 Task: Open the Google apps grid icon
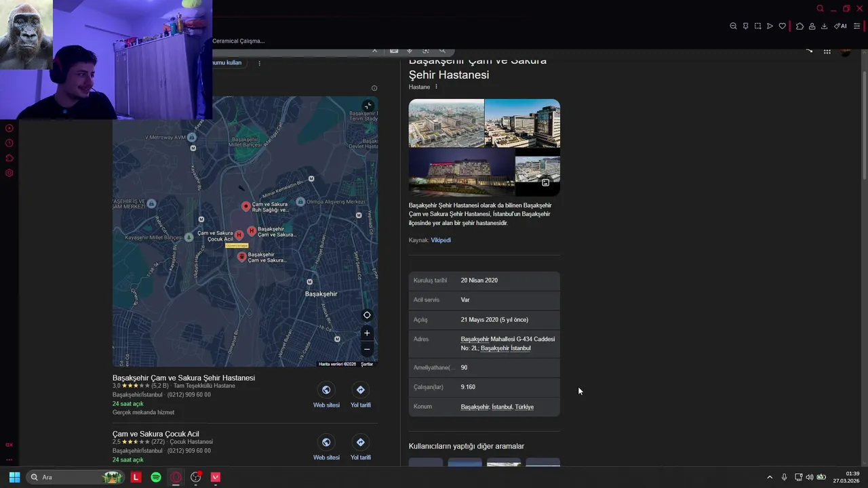point(827,51)
